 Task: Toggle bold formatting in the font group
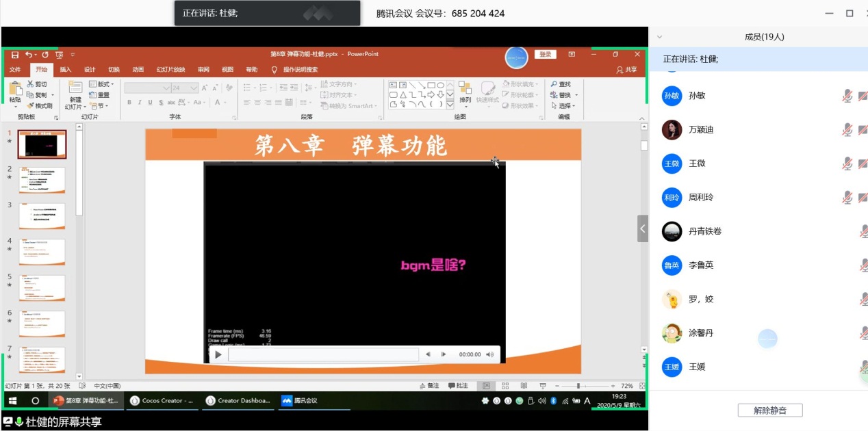click(x=129, y=103)
